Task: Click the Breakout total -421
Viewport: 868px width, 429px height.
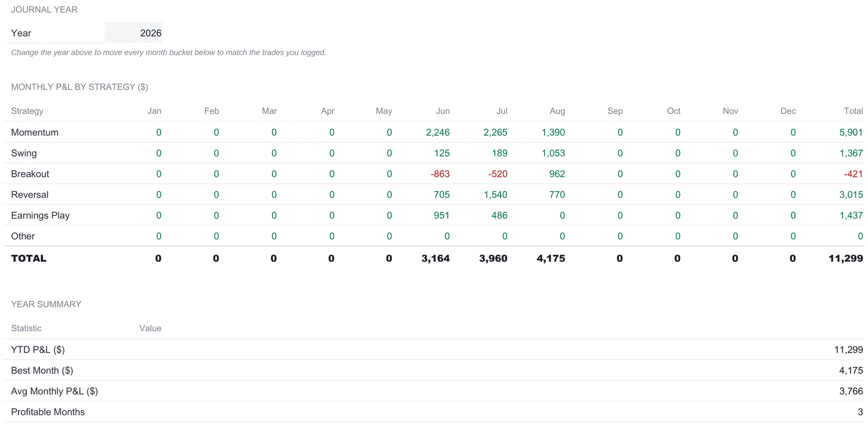Action: pos(853,174)
